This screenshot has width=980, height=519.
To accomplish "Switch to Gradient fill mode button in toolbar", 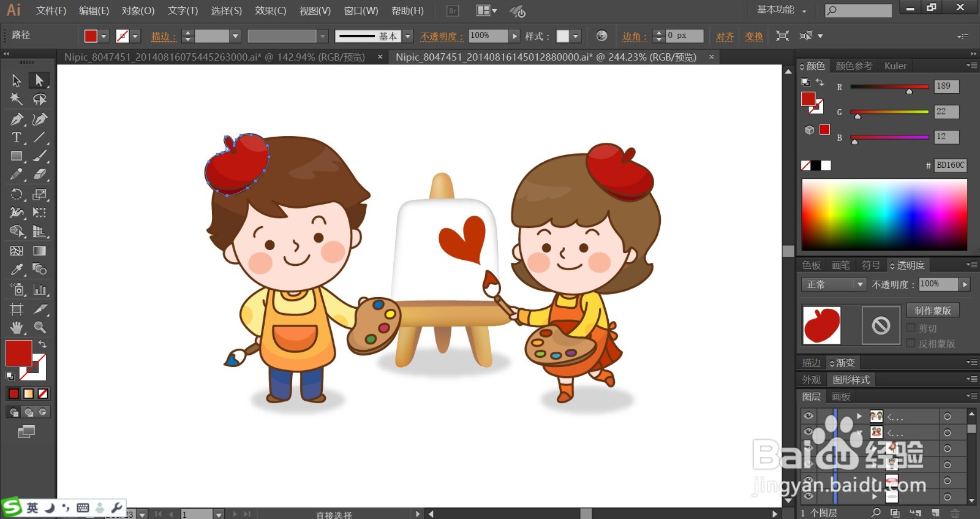I will 28,393.
